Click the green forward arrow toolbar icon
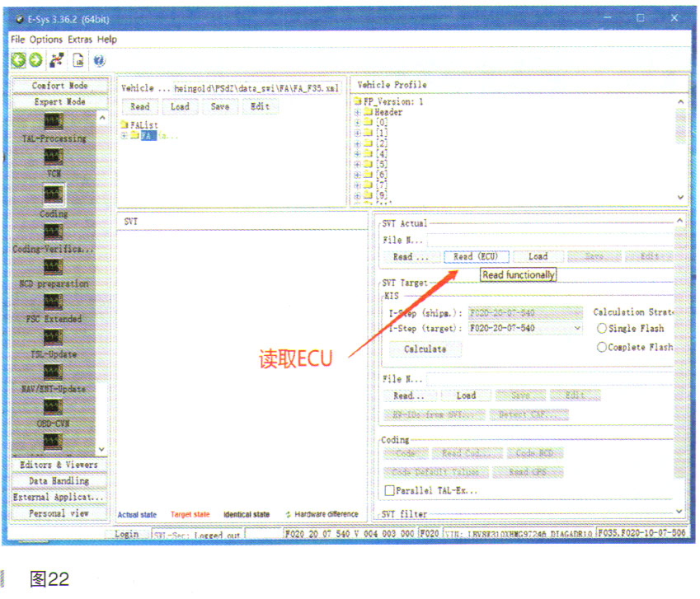Screen dimensions: 700x599 [x=35, y=60]
